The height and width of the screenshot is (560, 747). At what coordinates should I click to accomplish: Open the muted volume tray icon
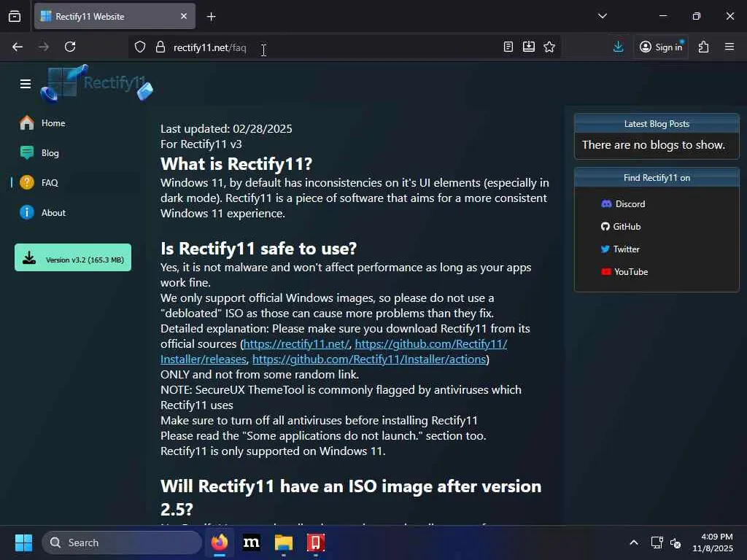click(x=676, y=542)
